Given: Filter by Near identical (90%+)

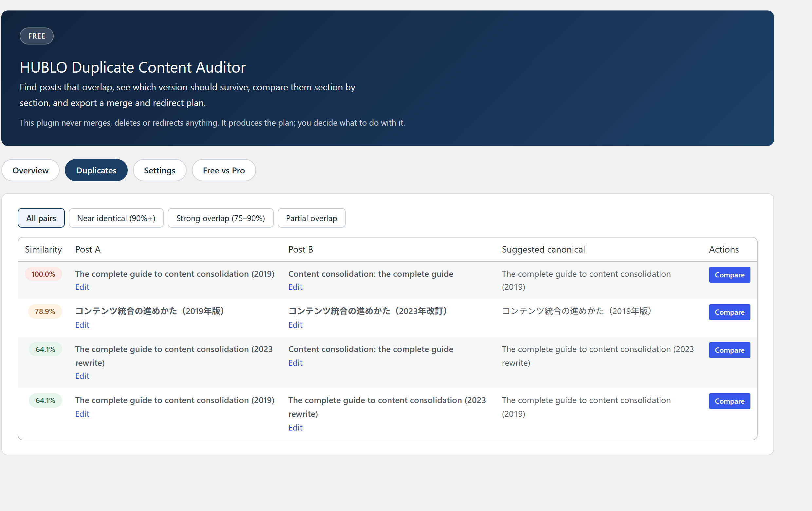Looking at the screenshot, I should coord(116,218).
